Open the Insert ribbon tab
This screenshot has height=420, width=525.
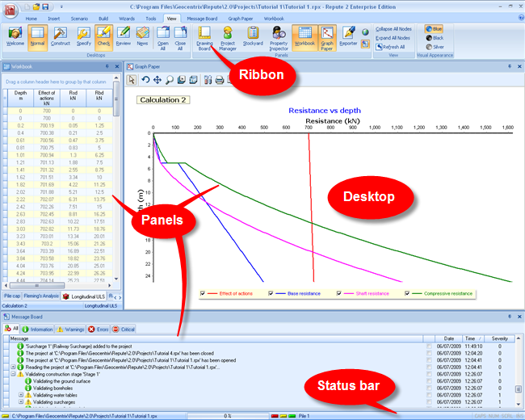(x=53, y=19)
